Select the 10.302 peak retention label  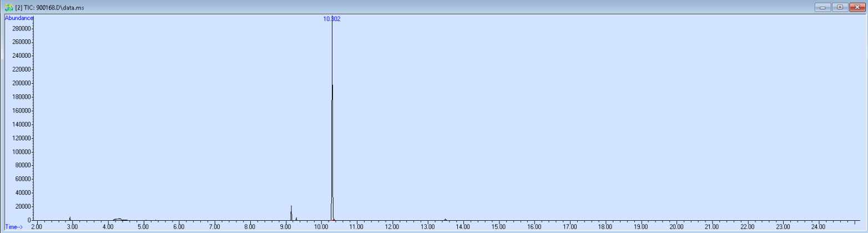tap(332, 19)
